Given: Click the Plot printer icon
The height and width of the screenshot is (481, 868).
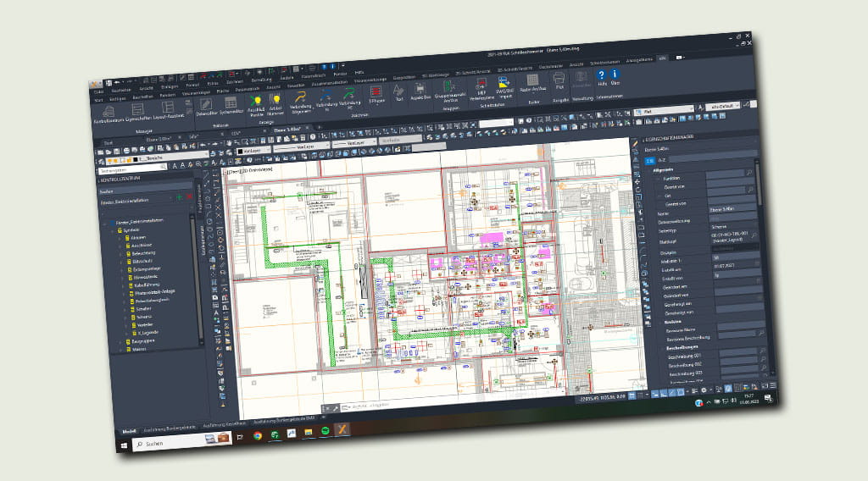Looking at the screenshot, I should tap(559, 80).
